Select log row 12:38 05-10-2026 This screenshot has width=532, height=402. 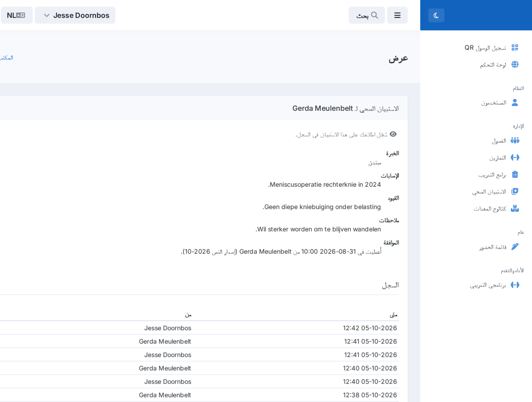(x=199, y=395)
